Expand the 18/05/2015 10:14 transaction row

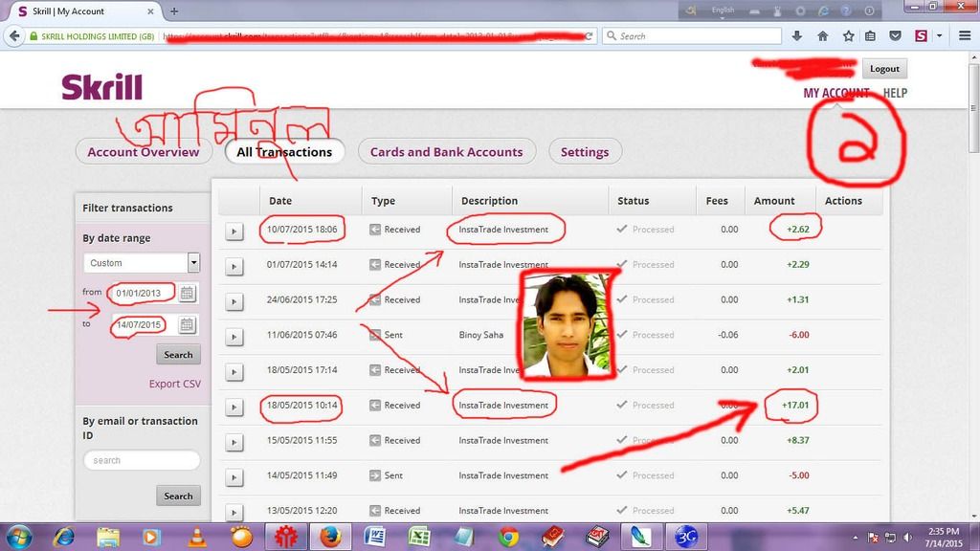click(234, 408)
